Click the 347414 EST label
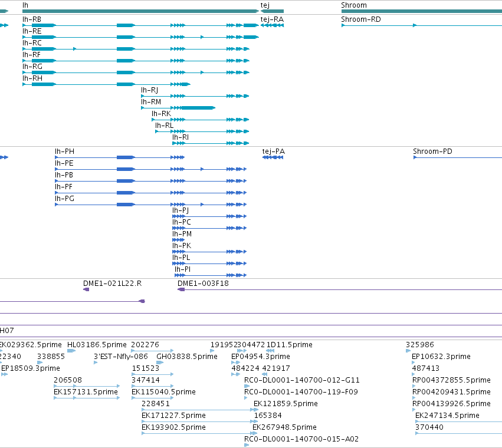Screen dimensions: 502x448 coord(146,380)
